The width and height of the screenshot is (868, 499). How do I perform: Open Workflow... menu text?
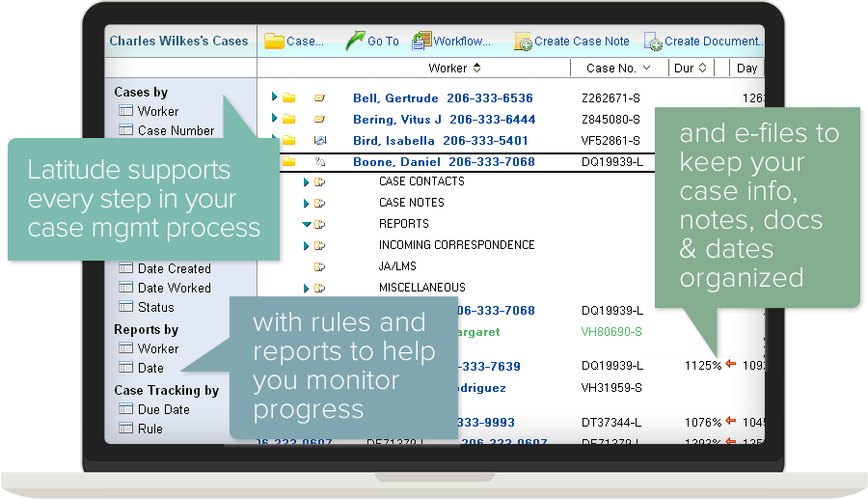tap(462, 41)
